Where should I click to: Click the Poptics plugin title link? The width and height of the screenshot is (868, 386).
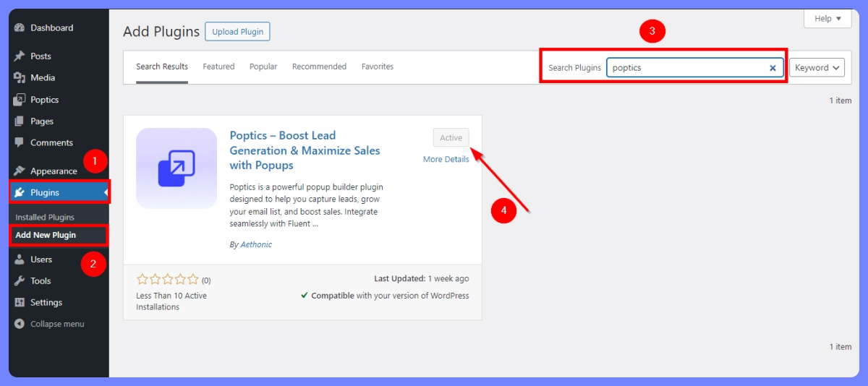click(x=305, y=150)
